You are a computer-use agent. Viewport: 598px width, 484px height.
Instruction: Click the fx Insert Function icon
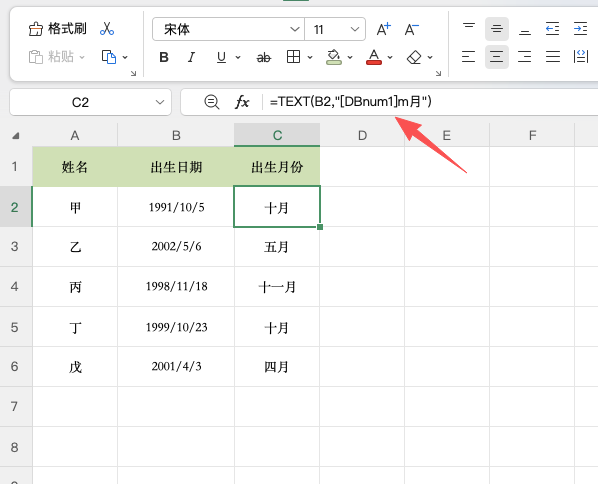pos(242,102)
